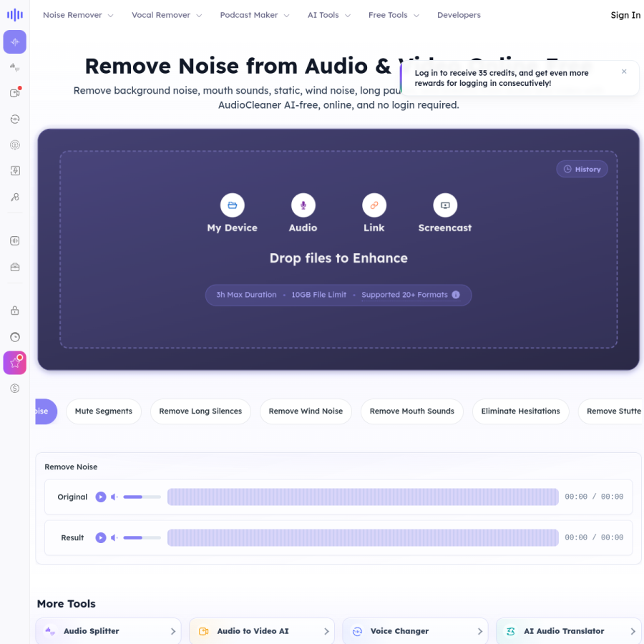Screen dimensions: 644x644
Task: Open the sidebar briefcase toolbox icon
Action: [15, 268]
